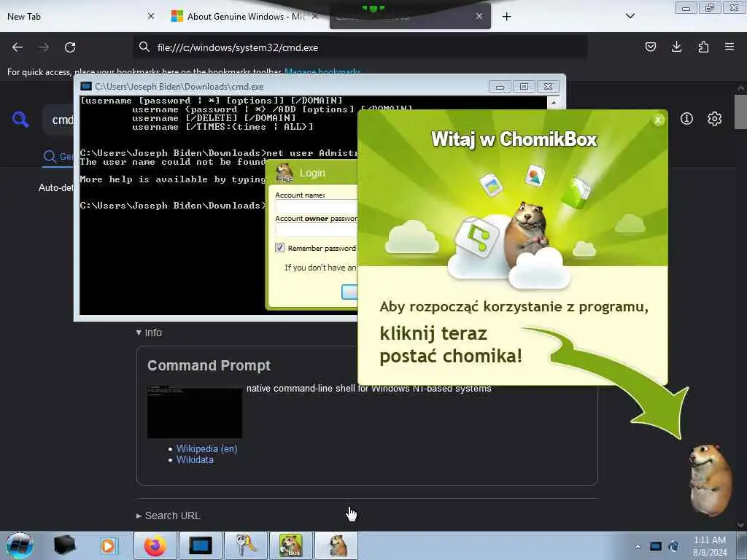Reload the current page
Image resolution: width=747 pixels, height=560 pixels.
tap(70, 47)
